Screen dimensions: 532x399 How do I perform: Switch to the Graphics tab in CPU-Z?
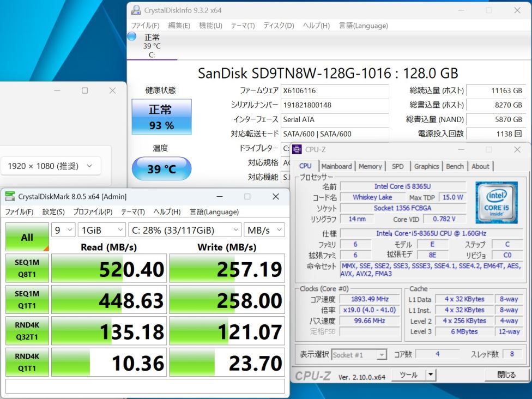[x=426, y=166]
